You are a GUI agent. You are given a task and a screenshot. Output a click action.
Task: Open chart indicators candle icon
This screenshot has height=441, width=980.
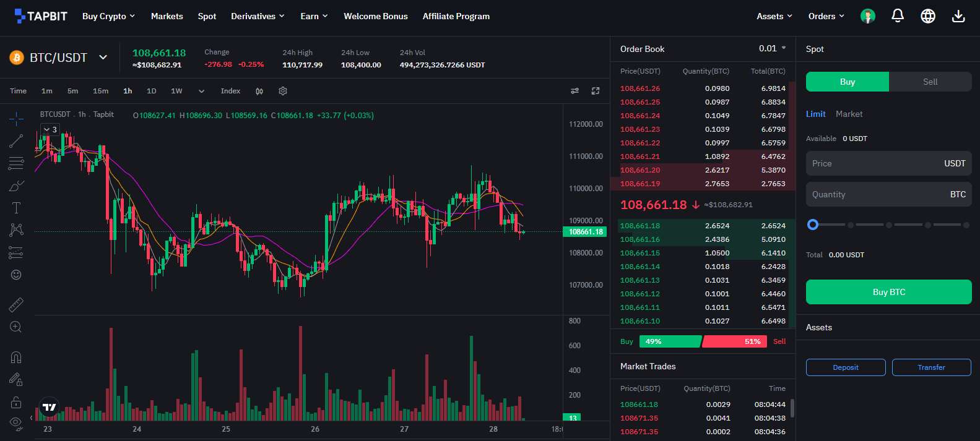tap(259, 91)
